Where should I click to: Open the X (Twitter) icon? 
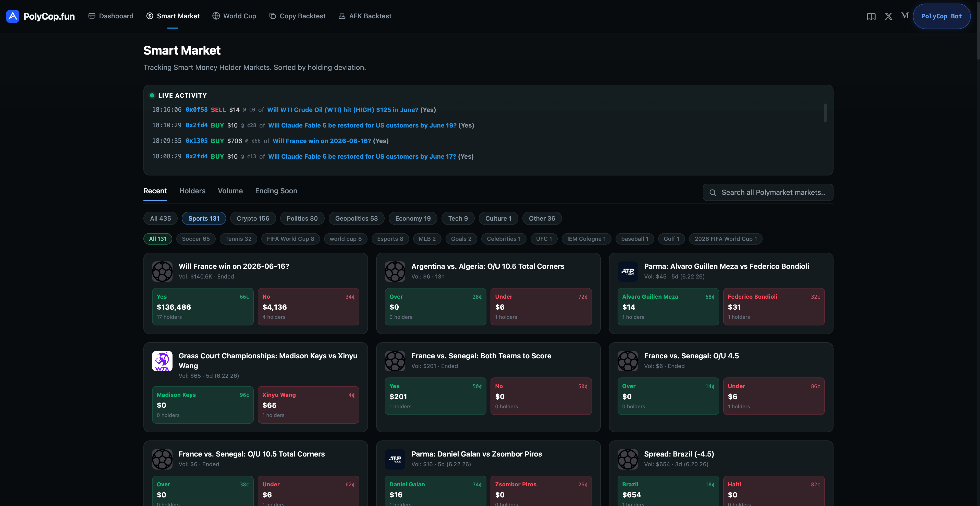[x=888, y=16]
